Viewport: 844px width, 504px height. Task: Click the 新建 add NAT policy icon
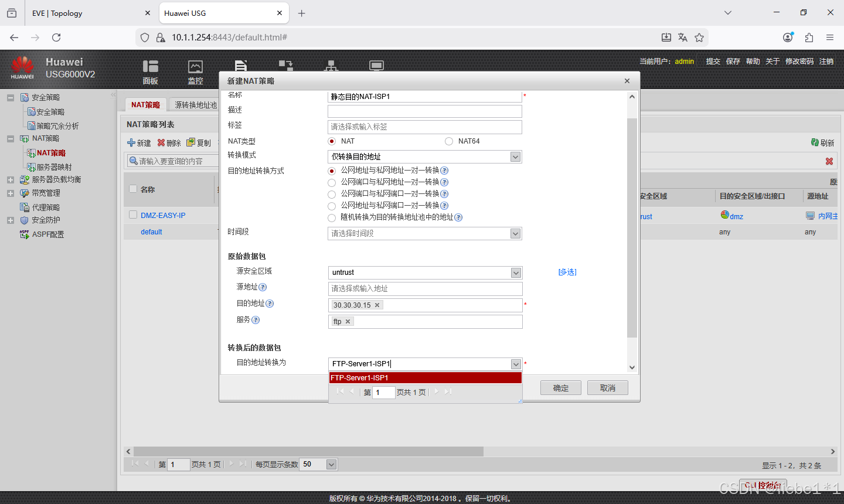[x=139, y=142]
